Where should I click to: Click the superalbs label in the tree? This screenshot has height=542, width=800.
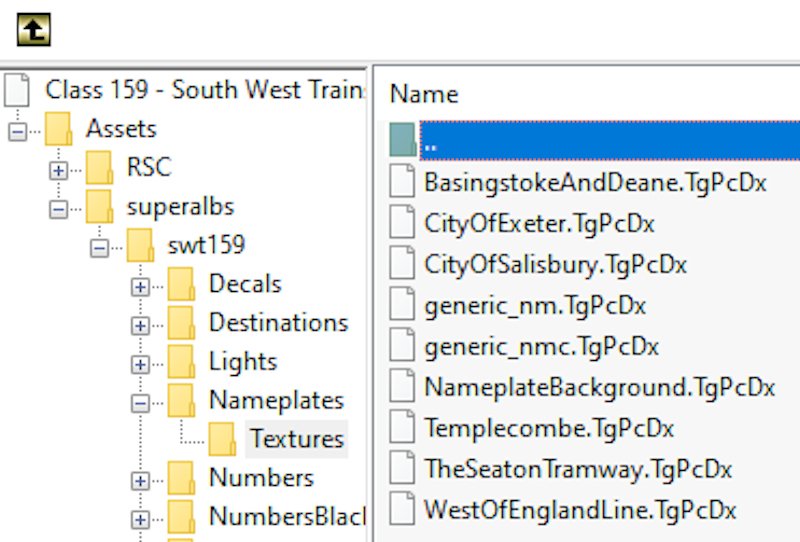click(181, 207)
